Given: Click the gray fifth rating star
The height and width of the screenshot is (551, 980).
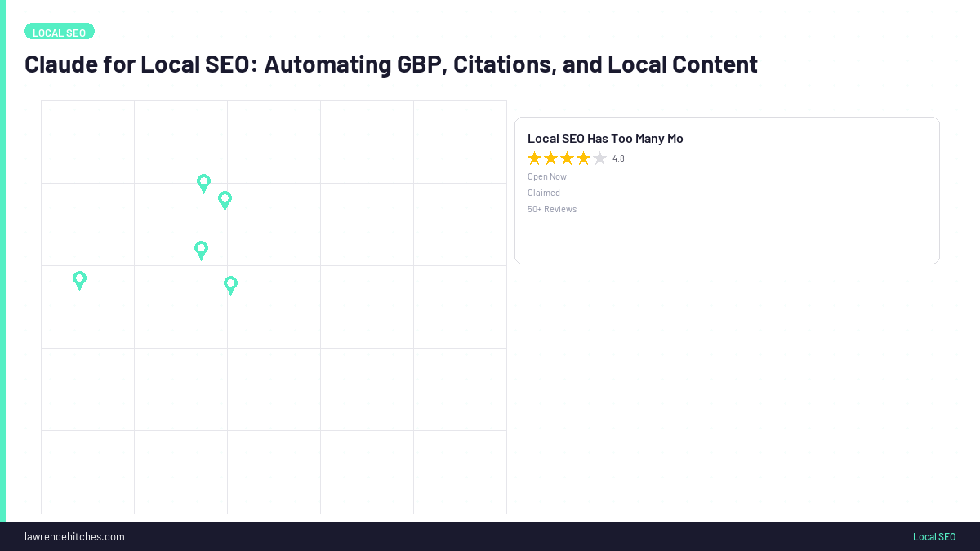Looking at the screenshot, I should [x=599, y=158].
